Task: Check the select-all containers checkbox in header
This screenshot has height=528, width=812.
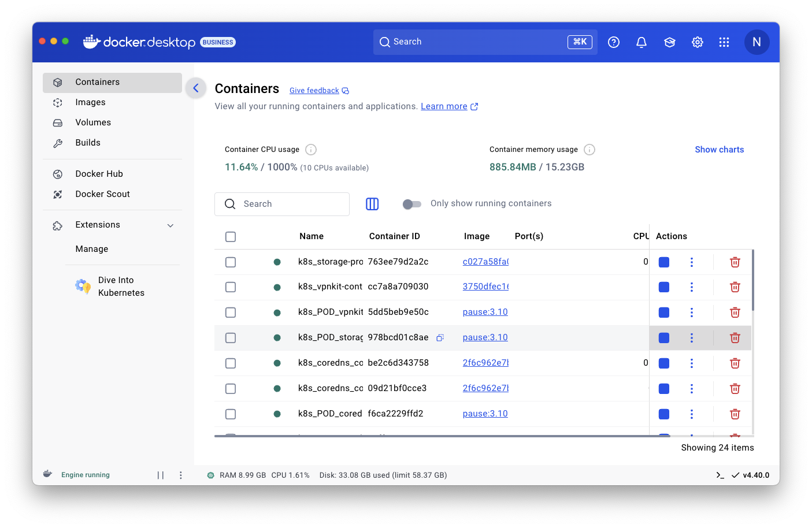Action: (231, 237)
